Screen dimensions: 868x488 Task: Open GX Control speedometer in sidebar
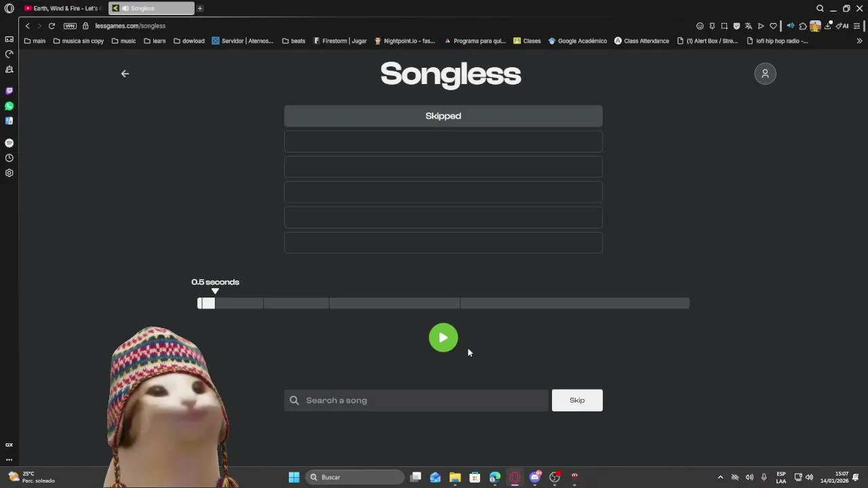point(9,54)
